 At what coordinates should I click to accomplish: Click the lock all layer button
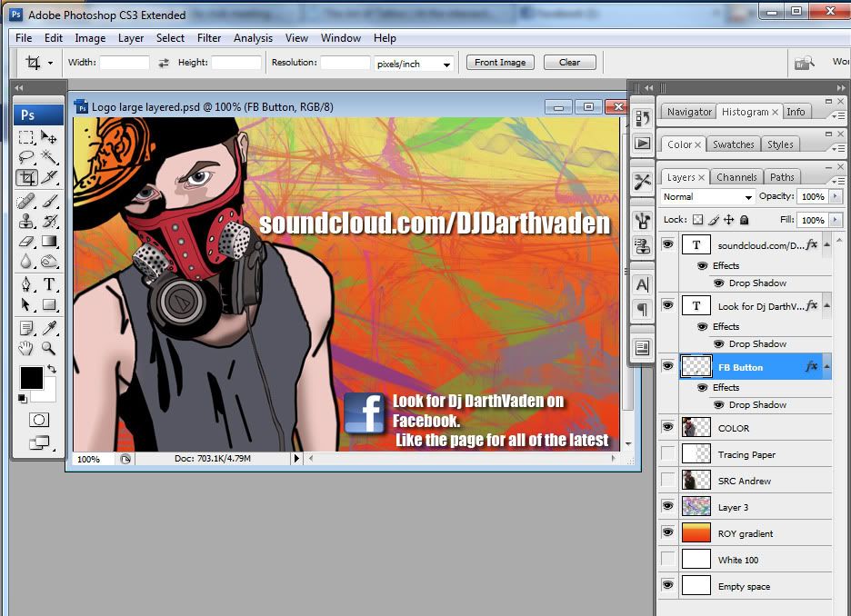pos(745,220)
